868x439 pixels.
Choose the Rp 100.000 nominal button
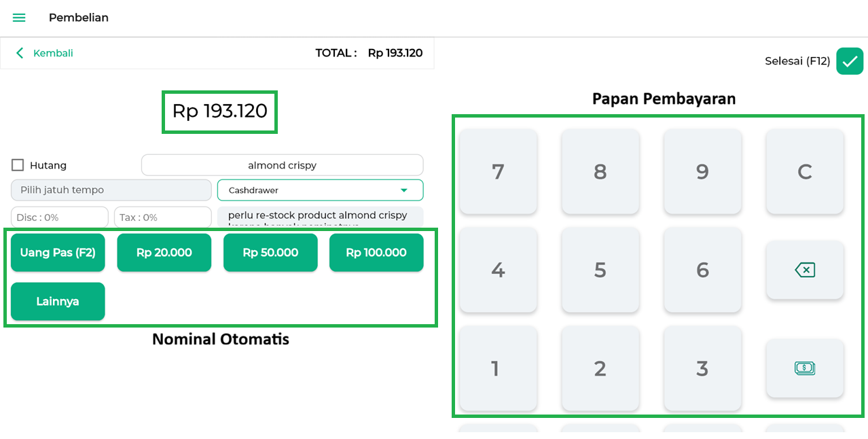tap(376, 253)
